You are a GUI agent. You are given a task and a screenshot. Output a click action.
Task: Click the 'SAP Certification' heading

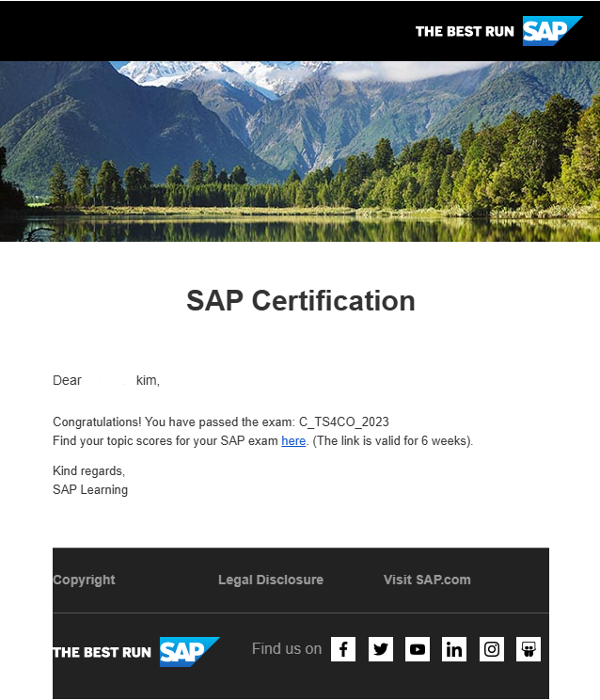tap(300, 301)
